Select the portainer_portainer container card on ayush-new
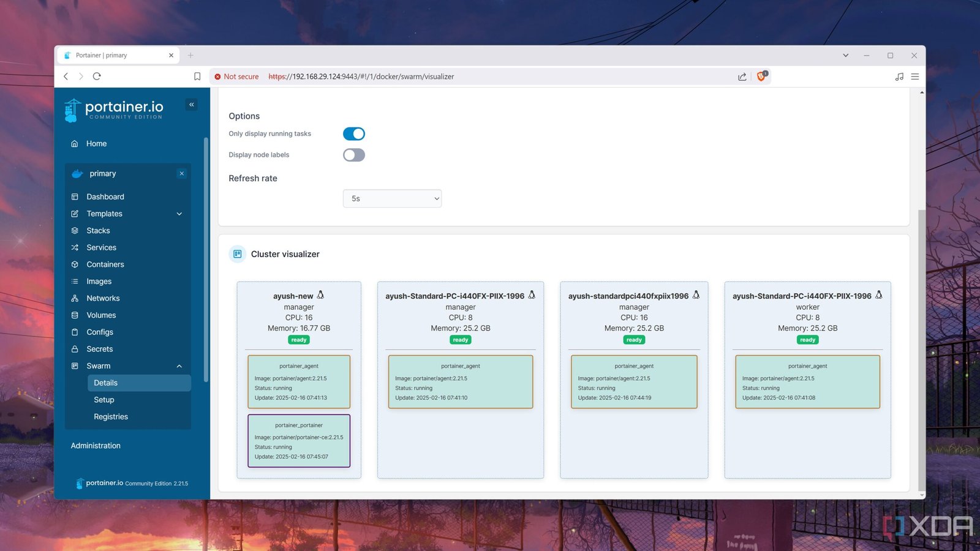Screen dimensions: 980x551 (298, 441)
